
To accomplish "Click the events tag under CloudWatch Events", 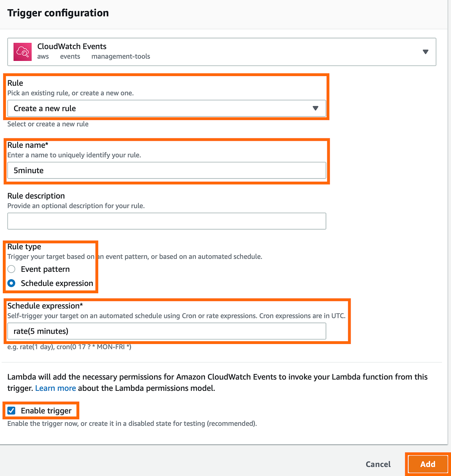I will (x=70, y=56).
